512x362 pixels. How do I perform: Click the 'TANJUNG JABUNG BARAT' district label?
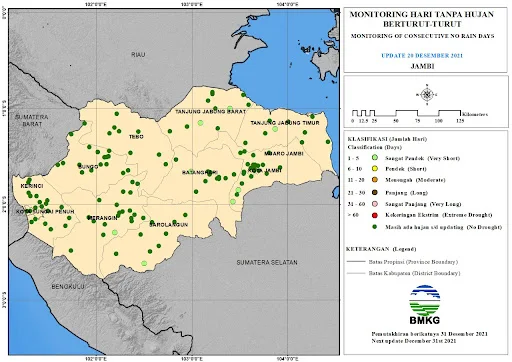211,112
